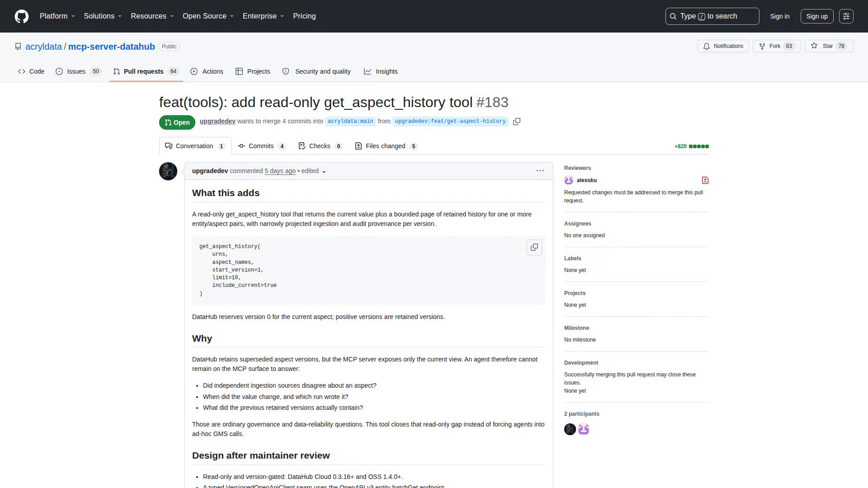The height and width of the screenshot is (488, 868).
Task: View alexsku's requested changes review icon
Action: click(x=705, y=180)
